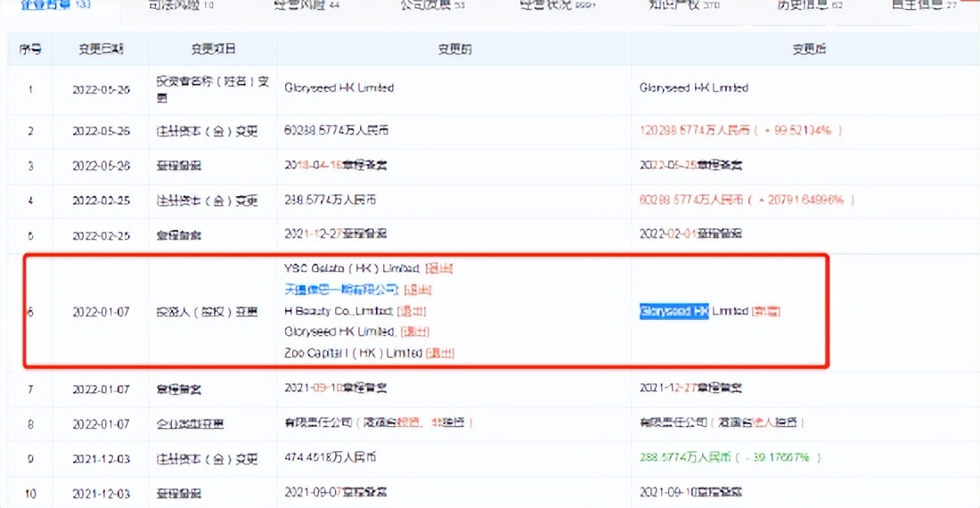Image resolution: width=980 pixels, height=508 pixels.
Task: Click row 5 before value 2021-12-27章程备案
Action: point(336,234)
